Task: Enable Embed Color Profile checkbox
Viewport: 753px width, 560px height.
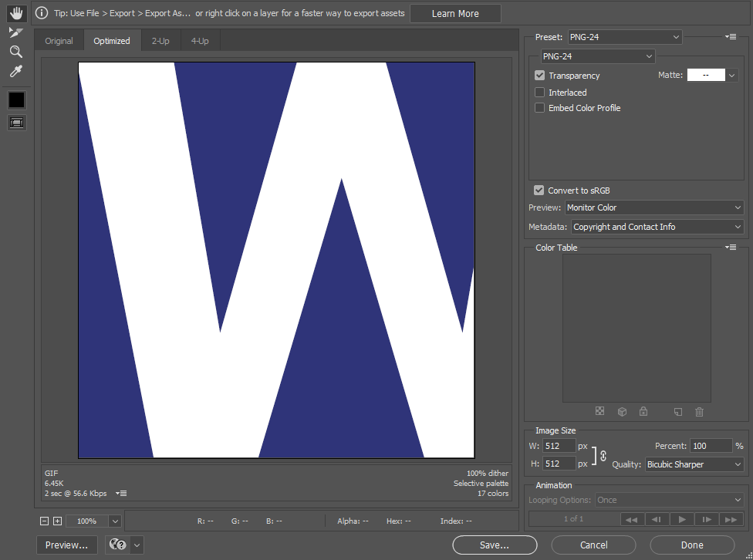Action: tap(540, 108)
